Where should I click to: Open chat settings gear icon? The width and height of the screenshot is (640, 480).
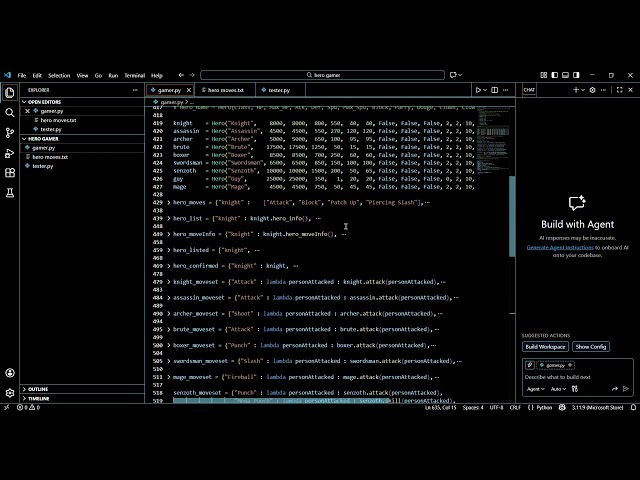click(592, 90)
